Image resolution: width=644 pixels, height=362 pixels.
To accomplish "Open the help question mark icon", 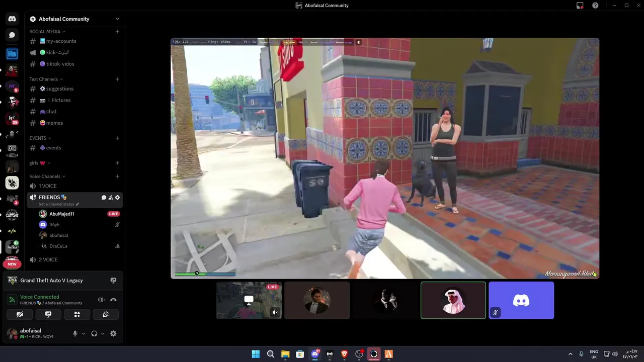I will pyautogui.click(x=595, y=6).
